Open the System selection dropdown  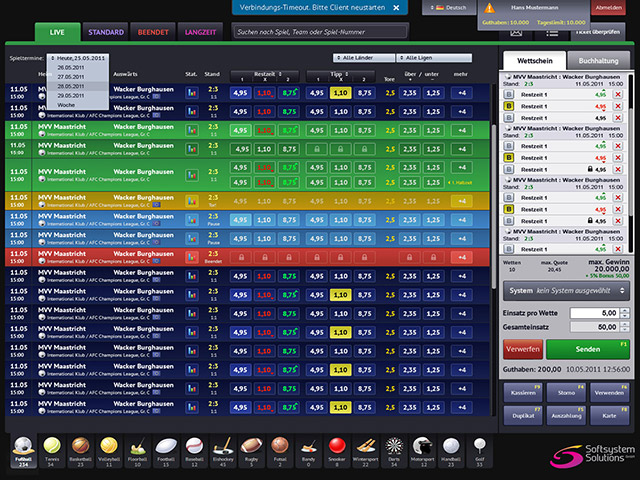pyautogui.click(x=566, y=291)
